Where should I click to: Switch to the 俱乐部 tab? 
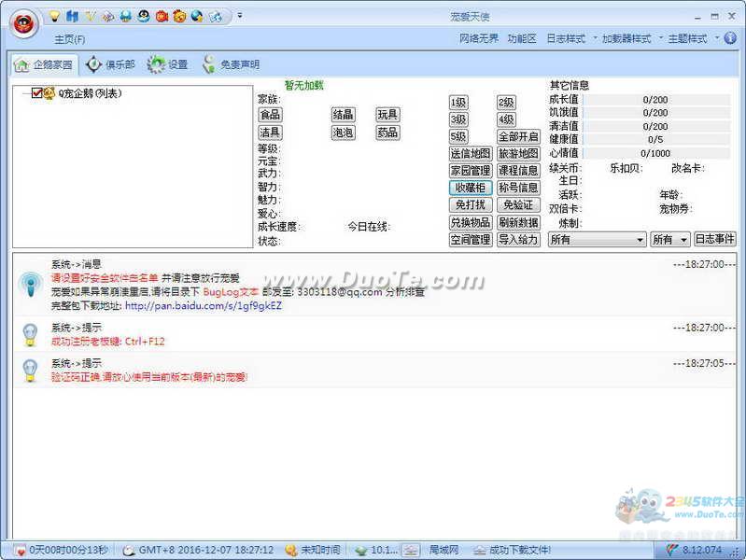[110, 64]
